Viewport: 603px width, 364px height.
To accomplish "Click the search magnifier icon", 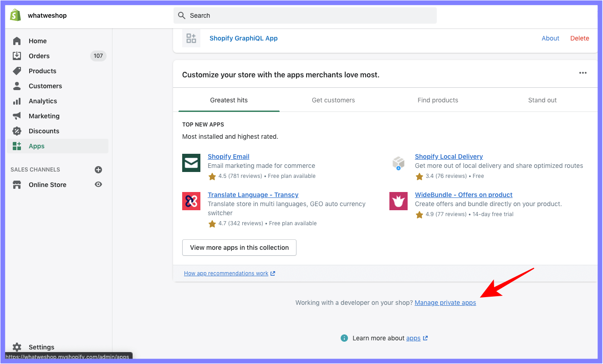I will click(182, 15).
